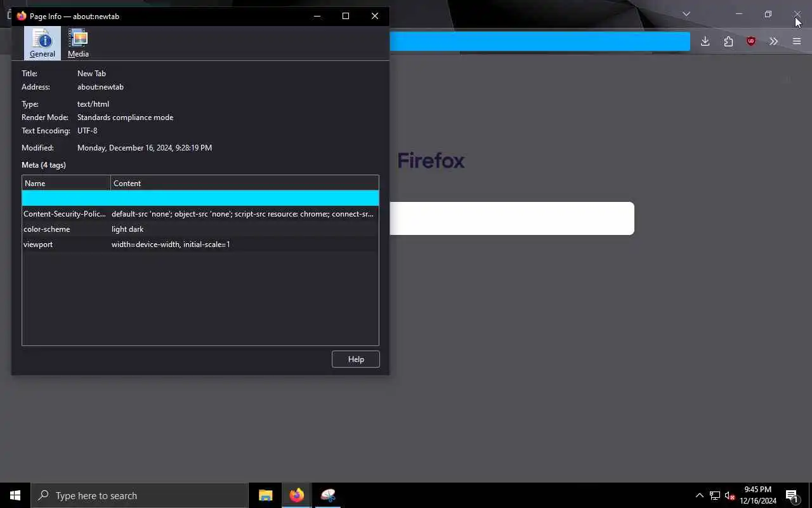Viewport: 812px width, 508px height.
Task: Select the color-scheme meta row
Action: pos(200,229)
